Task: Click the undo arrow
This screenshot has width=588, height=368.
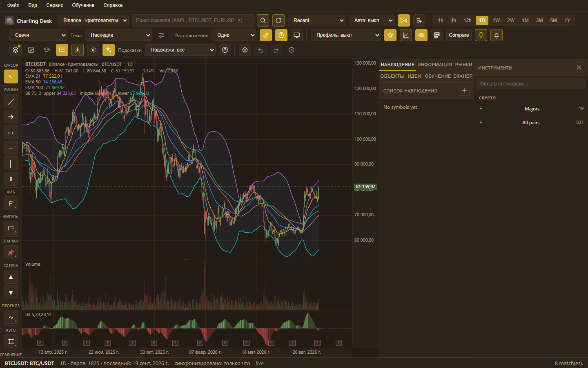Action: tap(261, 50)
